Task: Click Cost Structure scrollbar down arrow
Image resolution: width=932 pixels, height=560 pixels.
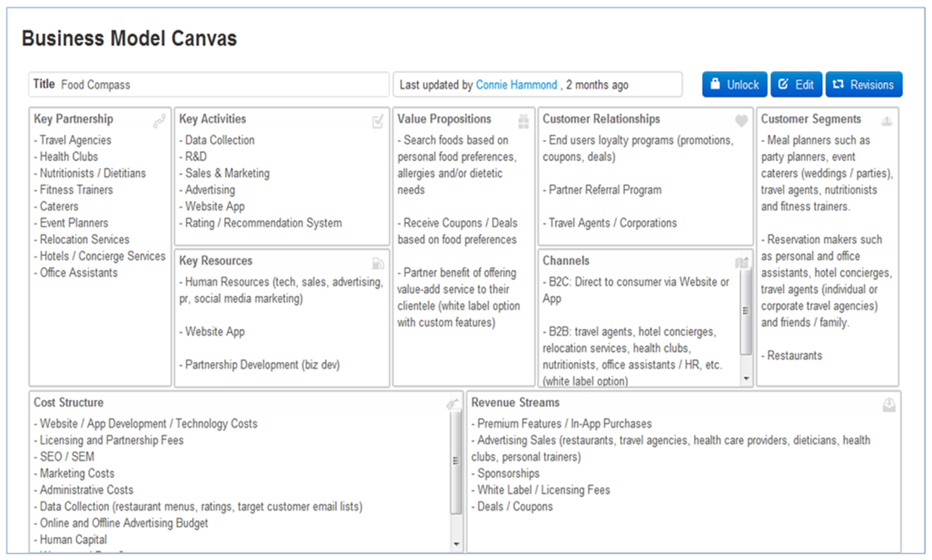Action: click(456, 544)
